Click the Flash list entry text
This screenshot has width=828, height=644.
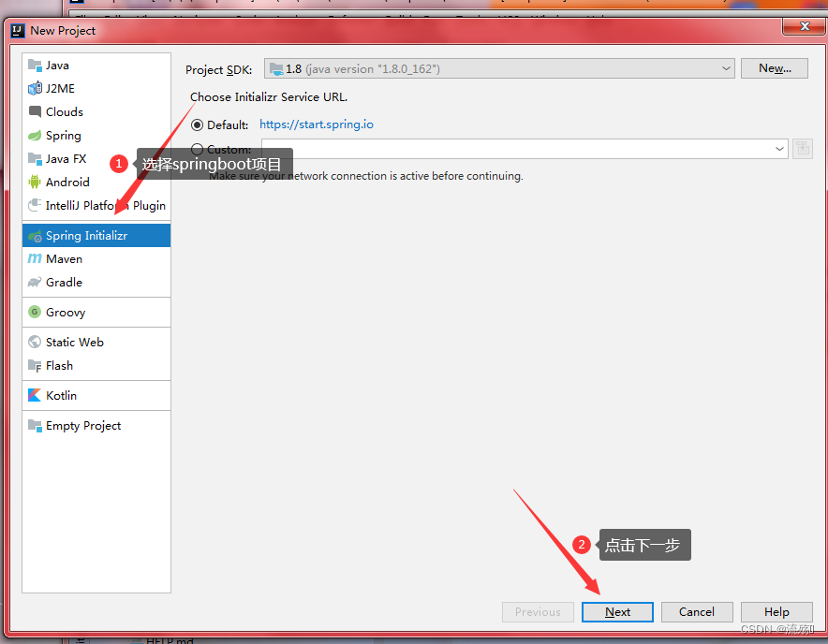[x=59, y=366]
